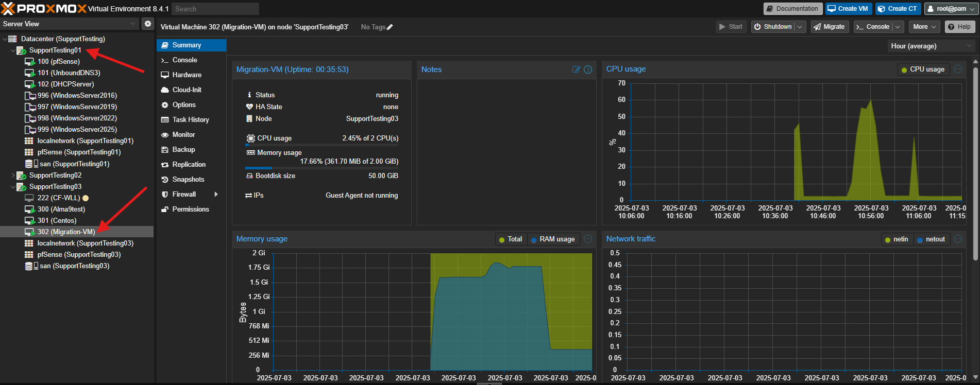This screenshot has height=385, width=980.
Task: Collapse the SupportTesting01 node
Action: coord(13,50)
